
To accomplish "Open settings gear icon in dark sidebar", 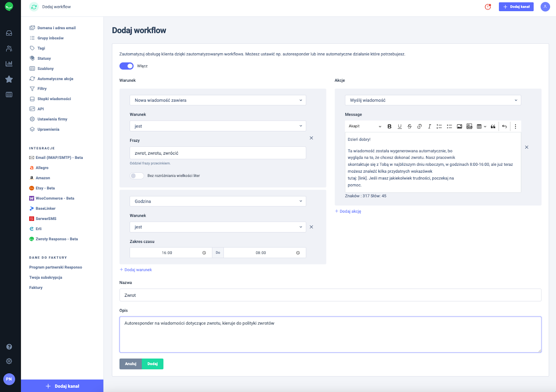I will pyautogui.click(x=9, y=361).
